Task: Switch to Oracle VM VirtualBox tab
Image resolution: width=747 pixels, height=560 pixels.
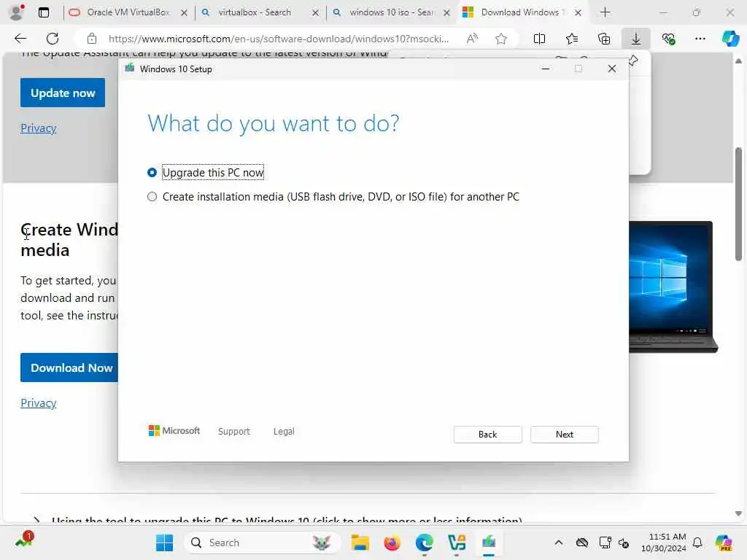Action: pyautogui.click(x=127, y=12)
